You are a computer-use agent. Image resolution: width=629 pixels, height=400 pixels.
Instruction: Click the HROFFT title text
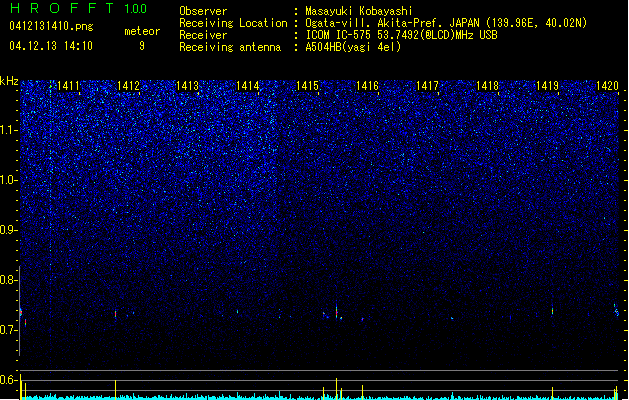pyautogui.click(x=62, y=8)
